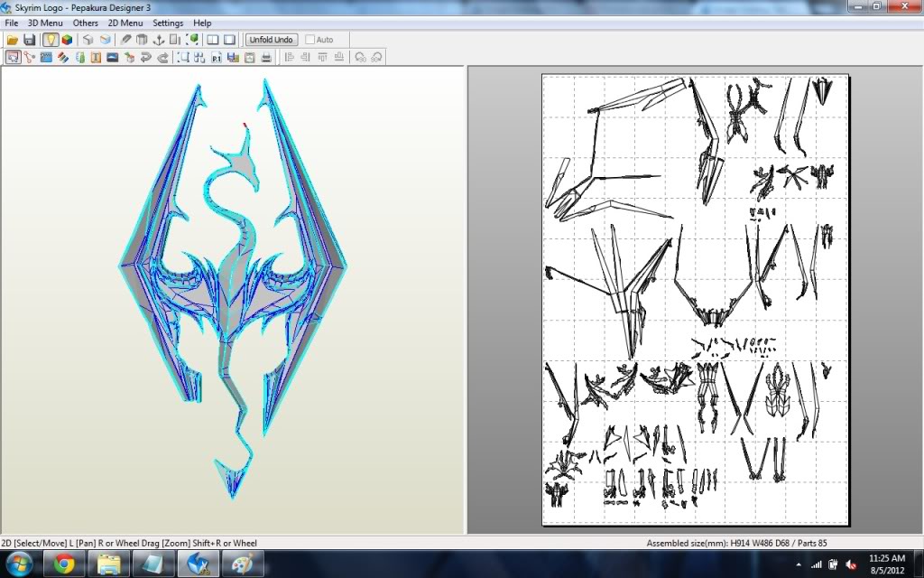
Task: Open the Others menu
Action: point(86,23)
